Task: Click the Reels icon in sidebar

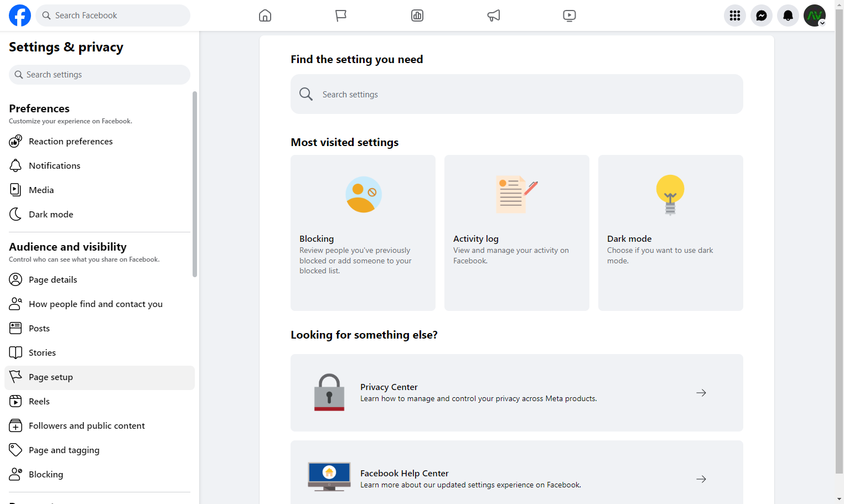Action: point(15,401)
